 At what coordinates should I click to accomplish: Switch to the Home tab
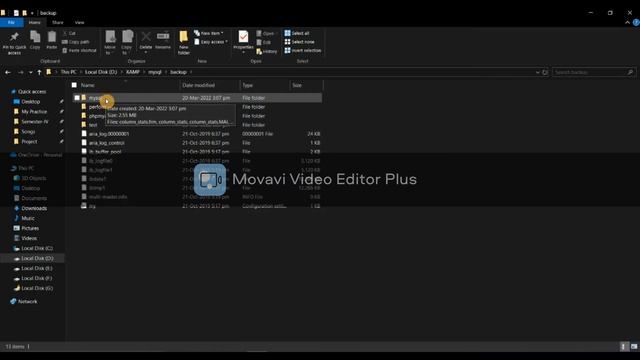tap(34, 22)
